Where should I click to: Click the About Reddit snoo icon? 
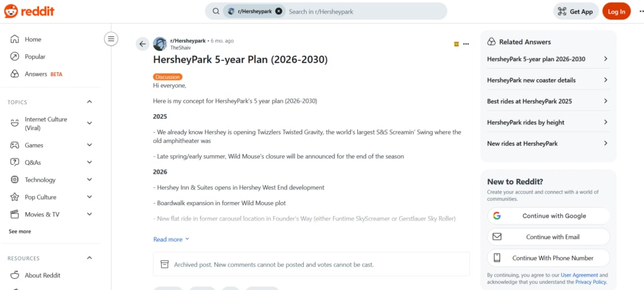tap(14, 275)
